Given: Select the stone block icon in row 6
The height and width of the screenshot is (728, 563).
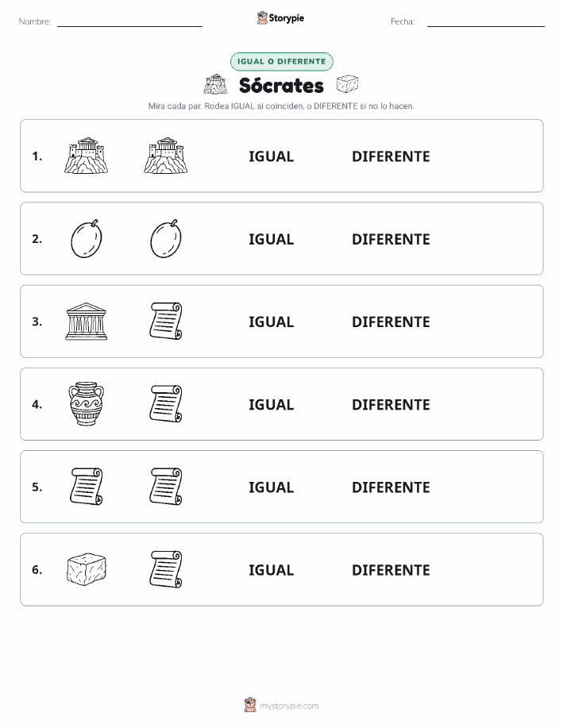Looking at the screenshot, I should 87,569.
